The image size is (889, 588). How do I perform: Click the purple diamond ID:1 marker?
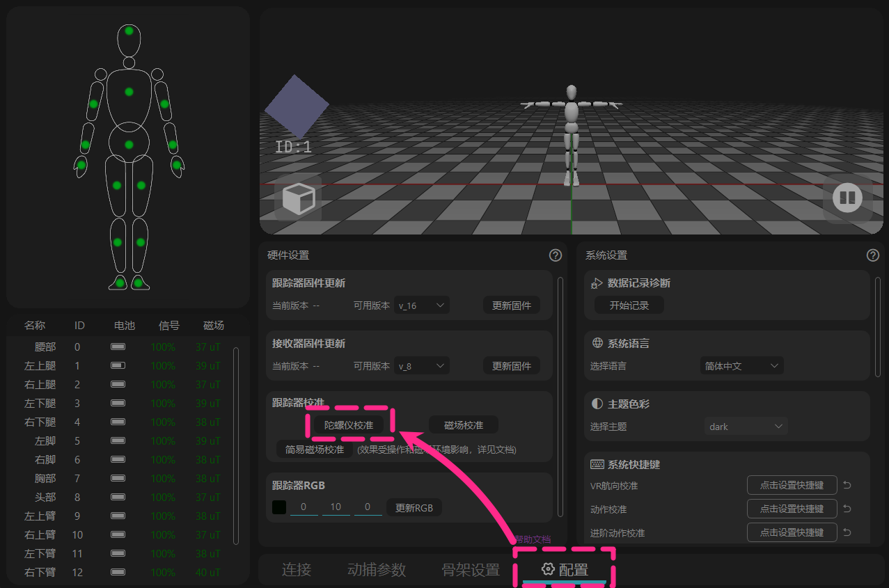297,106
